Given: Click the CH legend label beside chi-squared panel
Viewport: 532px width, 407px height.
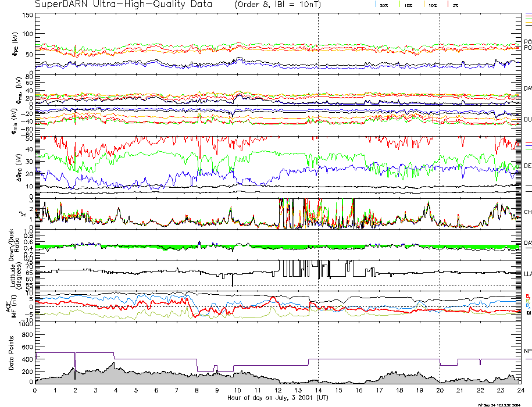Looking at the screenshot, I should 527,212.
